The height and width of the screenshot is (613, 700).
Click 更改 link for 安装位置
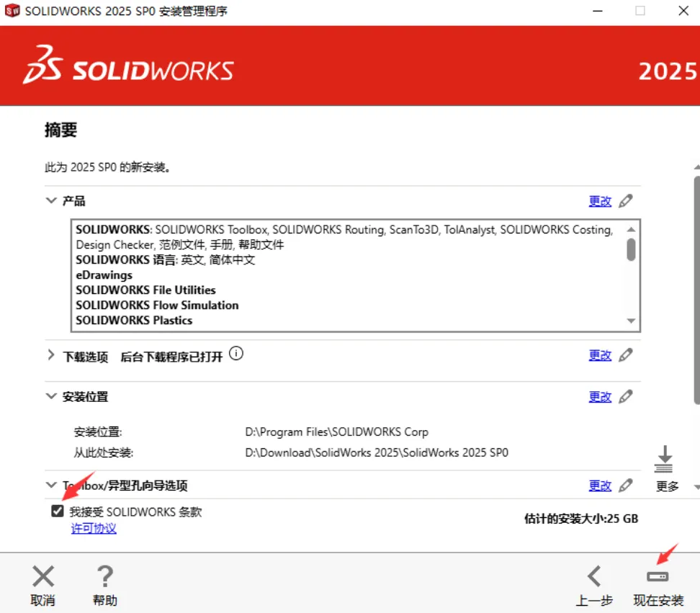[x=600, y=397]
